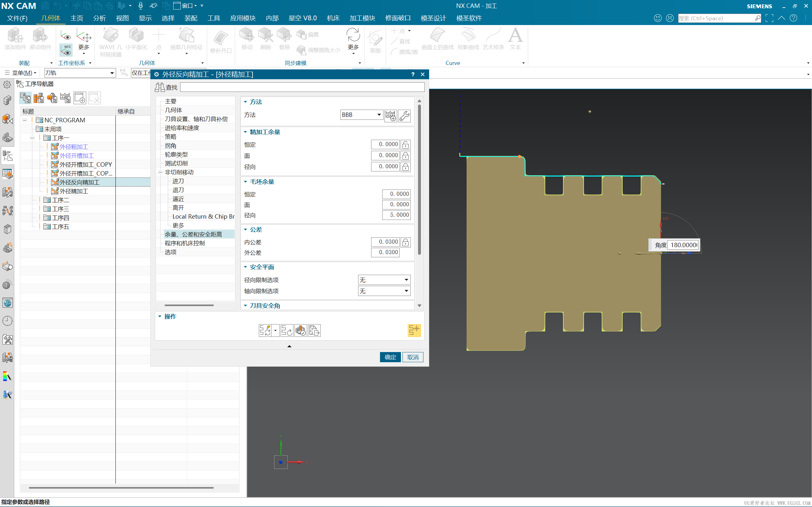
Task: Click the List tool path icon
Action: click(314, 330)
